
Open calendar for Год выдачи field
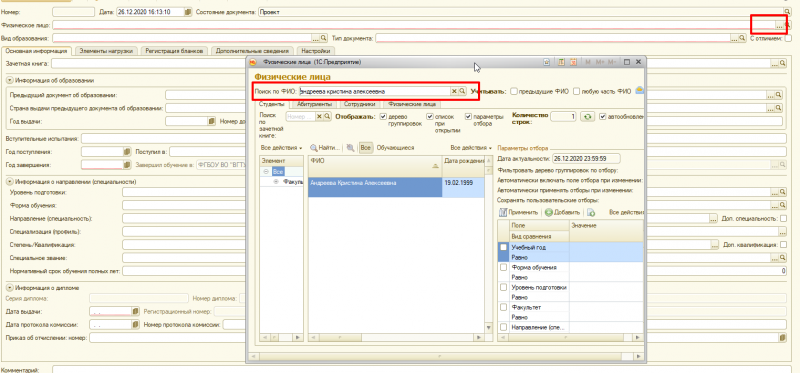point(212,121)
